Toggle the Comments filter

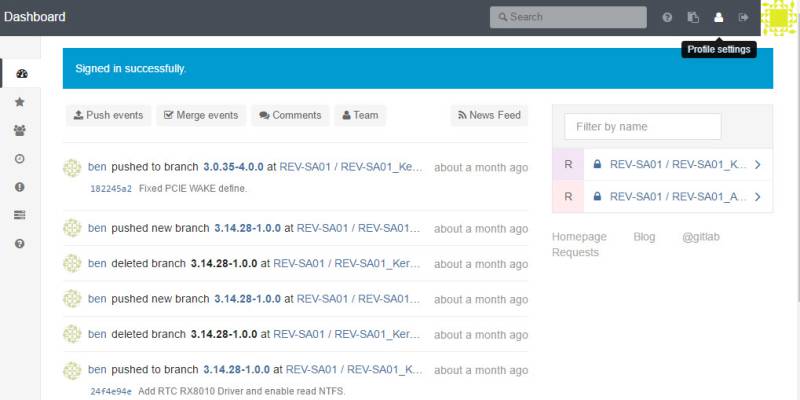[290, 115]
